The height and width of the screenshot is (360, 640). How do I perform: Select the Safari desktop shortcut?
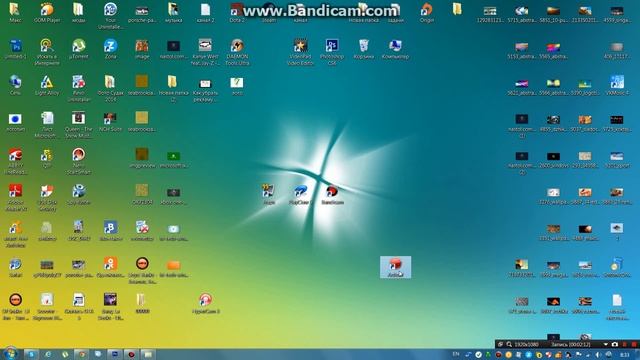click(15, 267)
